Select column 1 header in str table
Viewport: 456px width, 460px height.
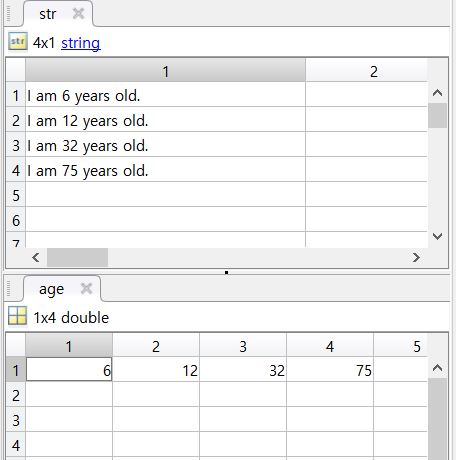click(165, 70)
